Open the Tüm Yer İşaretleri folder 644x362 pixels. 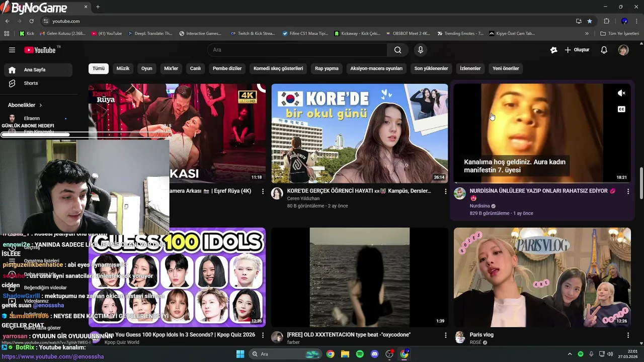click(619, 34)
